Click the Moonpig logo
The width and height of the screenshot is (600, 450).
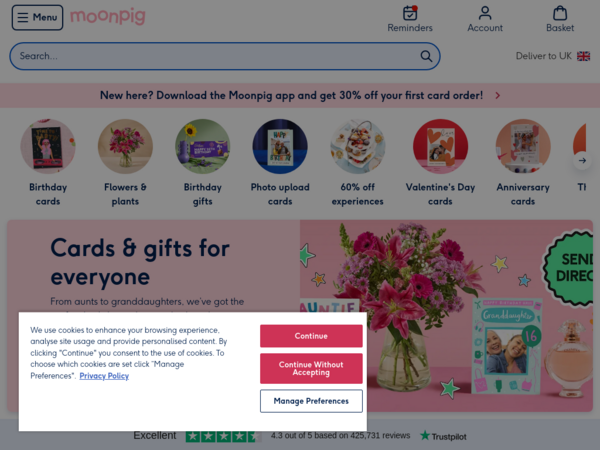pos(108,16)
